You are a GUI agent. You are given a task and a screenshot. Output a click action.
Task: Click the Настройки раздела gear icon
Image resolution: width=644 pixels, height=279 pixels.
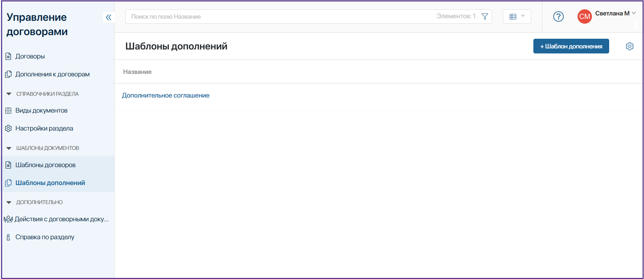(8, 128)
